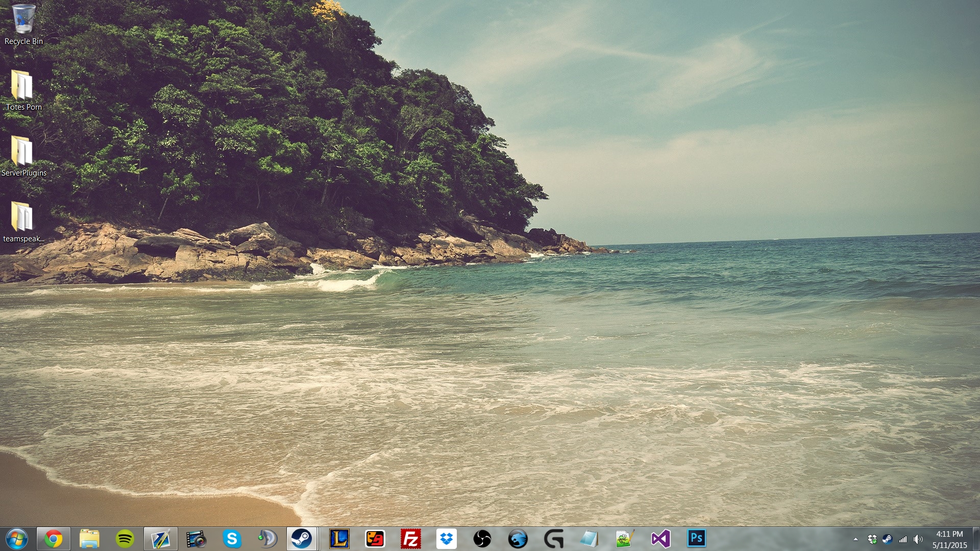Open network signal tray icon

(x=903, y=539)
